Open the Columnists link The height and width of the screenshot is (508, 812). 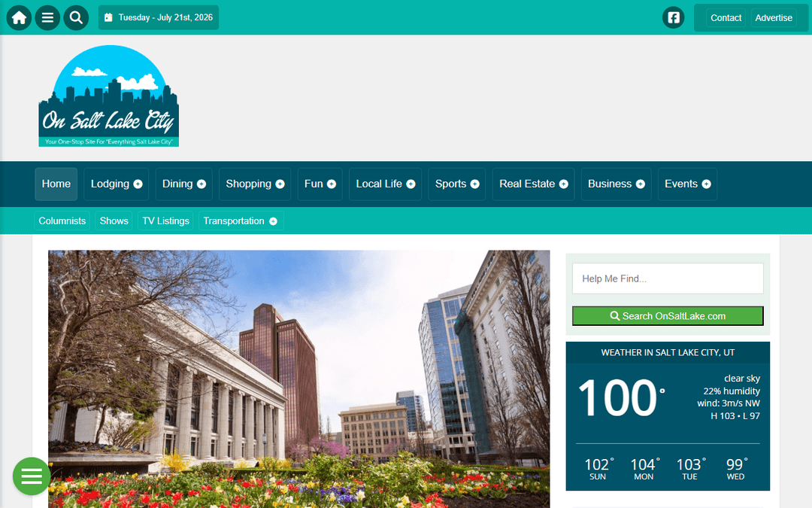pos(62,221)
